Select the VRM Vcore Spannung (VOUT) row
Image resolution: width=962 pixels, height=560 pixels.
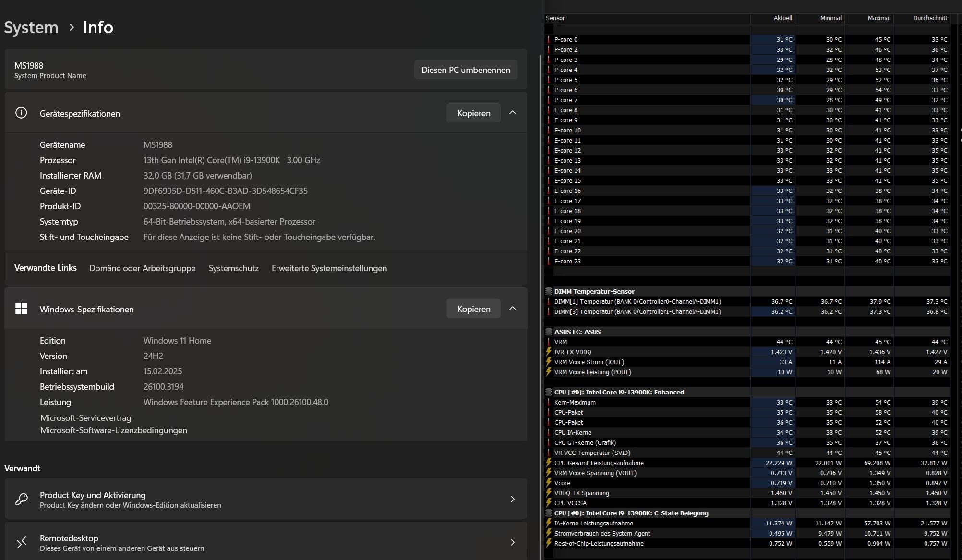coord(747,473)
